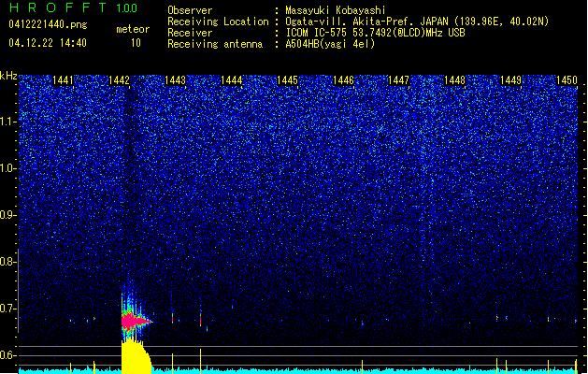
Task: Click the 1443 time marker
Action: (175, 80)
